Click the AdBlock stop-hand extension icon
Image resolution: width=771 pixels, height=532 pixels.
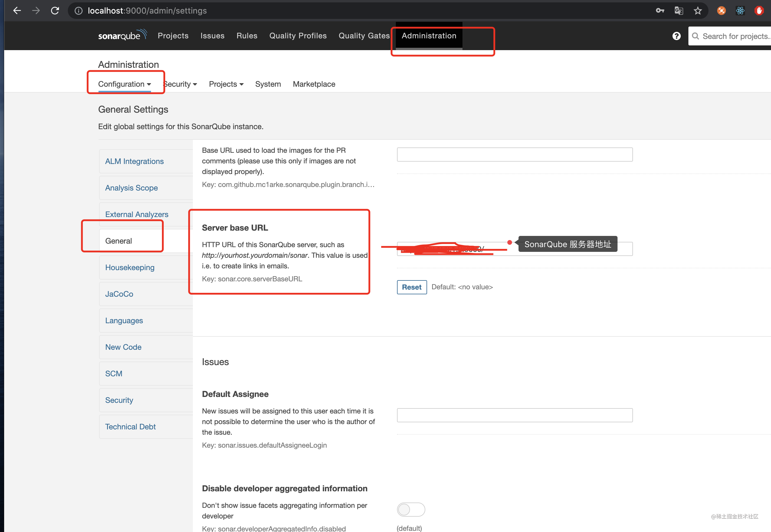pos(759,10)
